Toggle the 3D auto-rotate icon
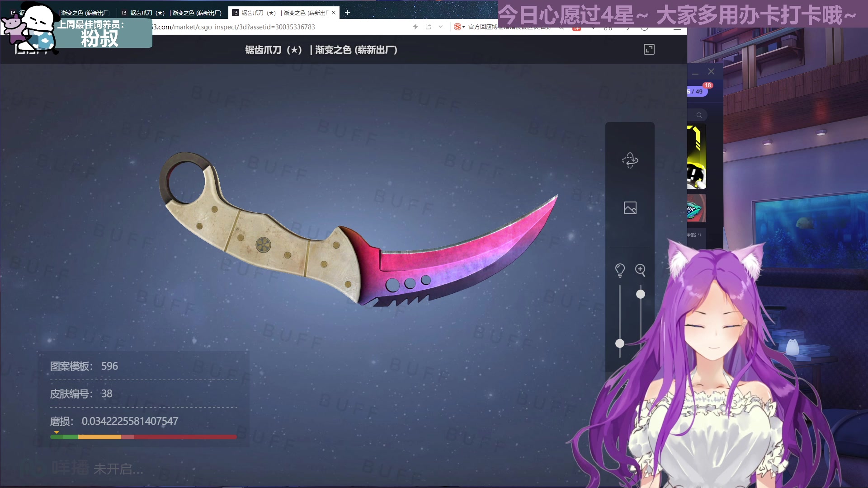The image size is (868, 488). click(x=630, y=160)
